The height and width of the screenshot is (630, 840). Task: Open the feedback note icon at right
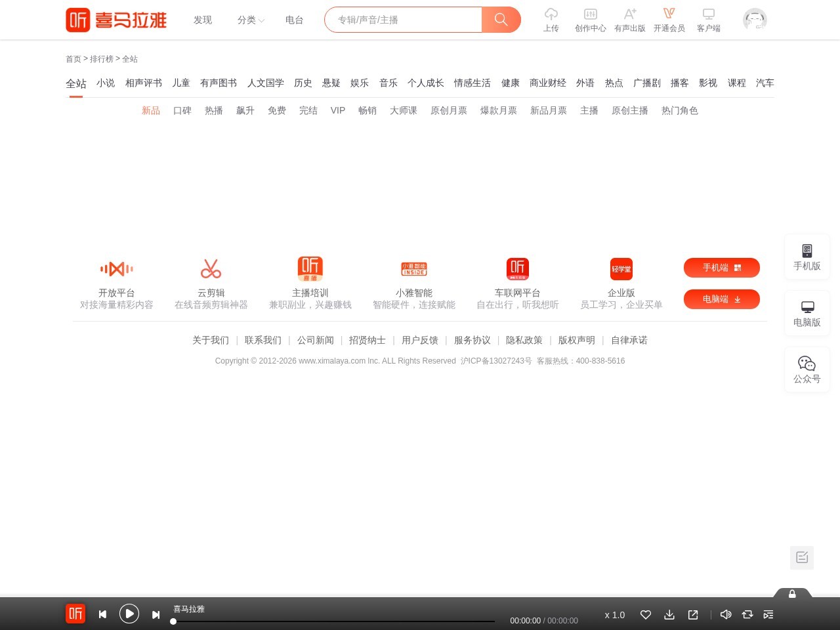(802, 557)
